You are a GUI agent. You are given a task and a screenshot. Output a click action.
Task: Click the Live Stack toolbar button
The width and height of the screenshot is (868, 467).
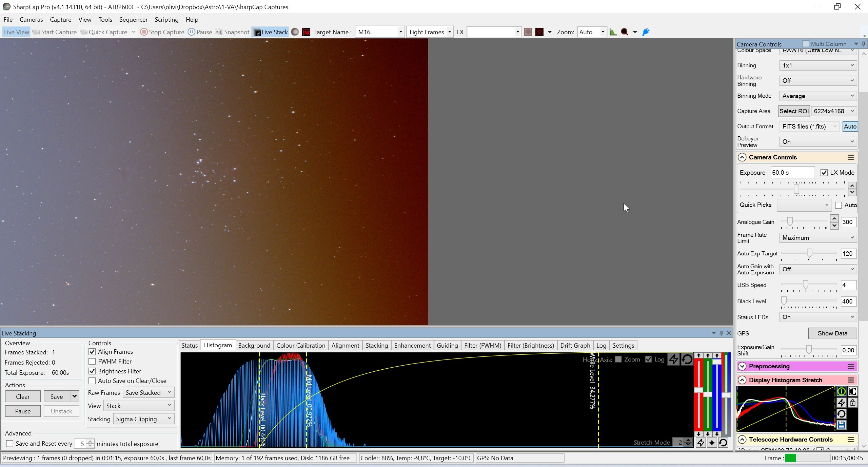(270, 32)
